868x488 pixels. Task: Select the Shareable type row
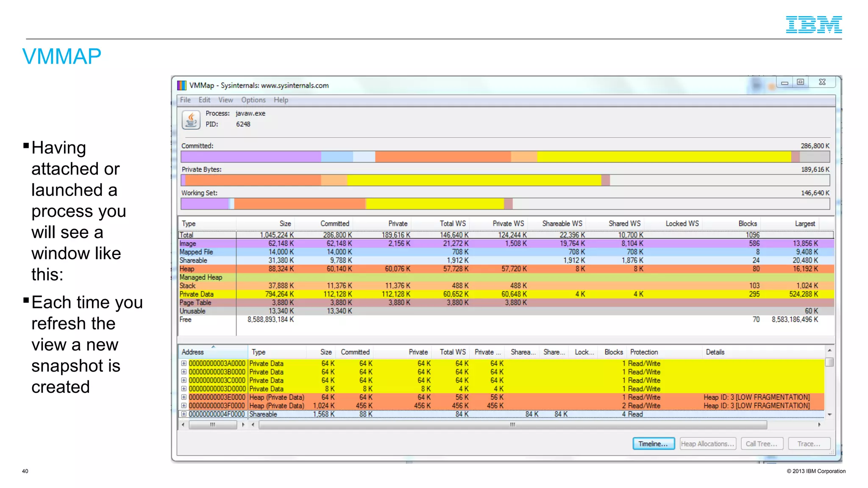[506, 261]
